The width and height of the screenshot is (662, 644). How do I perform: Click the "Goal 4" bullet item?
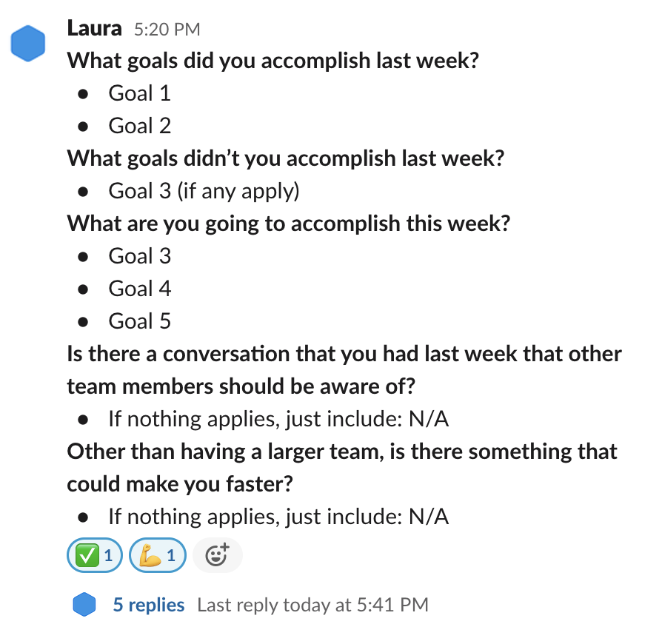pos(139,289)
